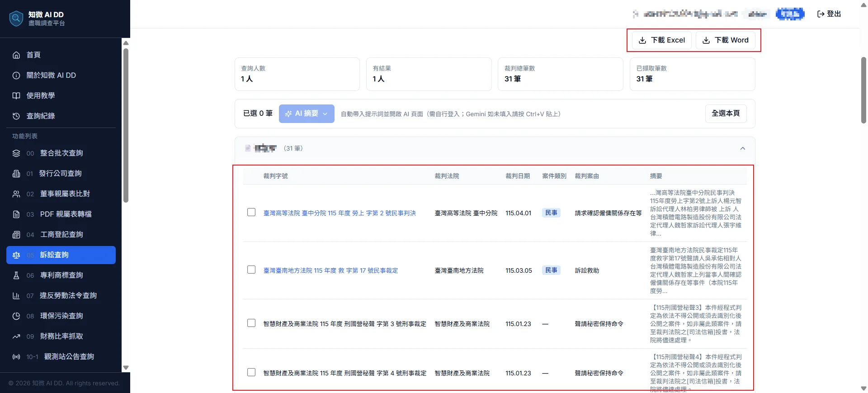Click the 裁判字號 column header
This screenshot has width=868, height=393.
tap(275, 176)
